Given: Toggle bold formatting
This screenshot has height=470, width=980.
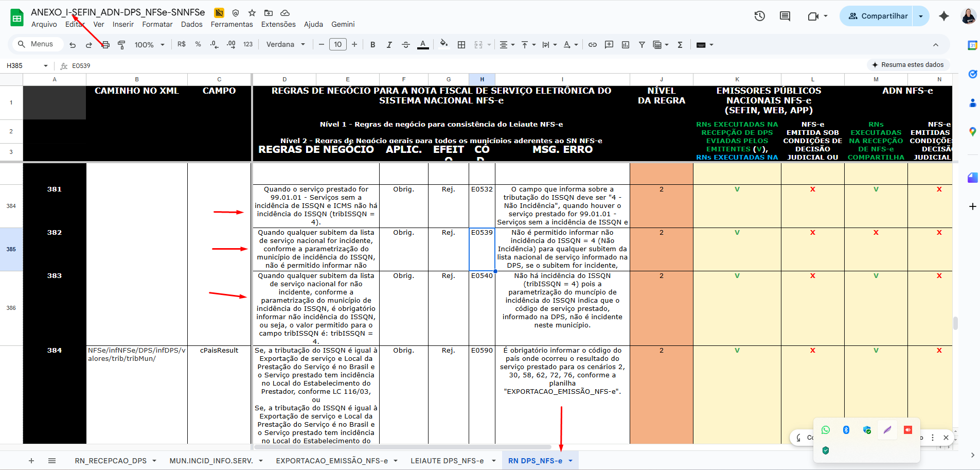Looking at the screenshot, I should point(373,45).
